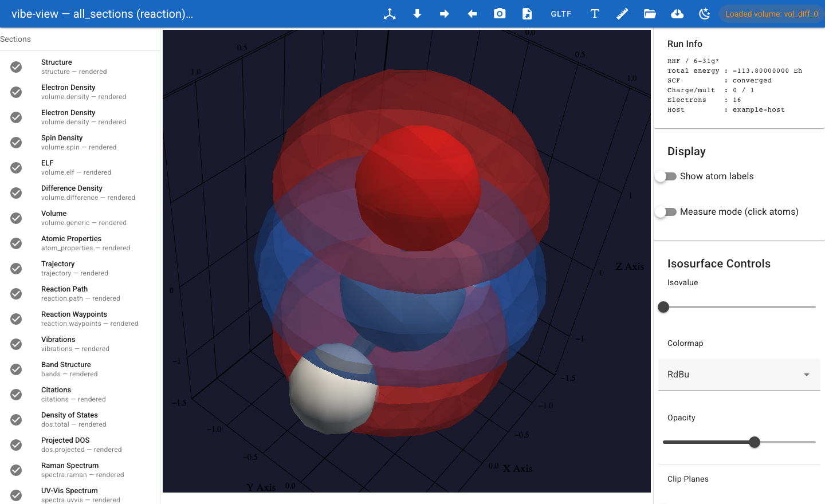Click the Opacity slider handle
The width and height of the screenshot is (825, 504).
pyautogui.click(x=755, y=442)
